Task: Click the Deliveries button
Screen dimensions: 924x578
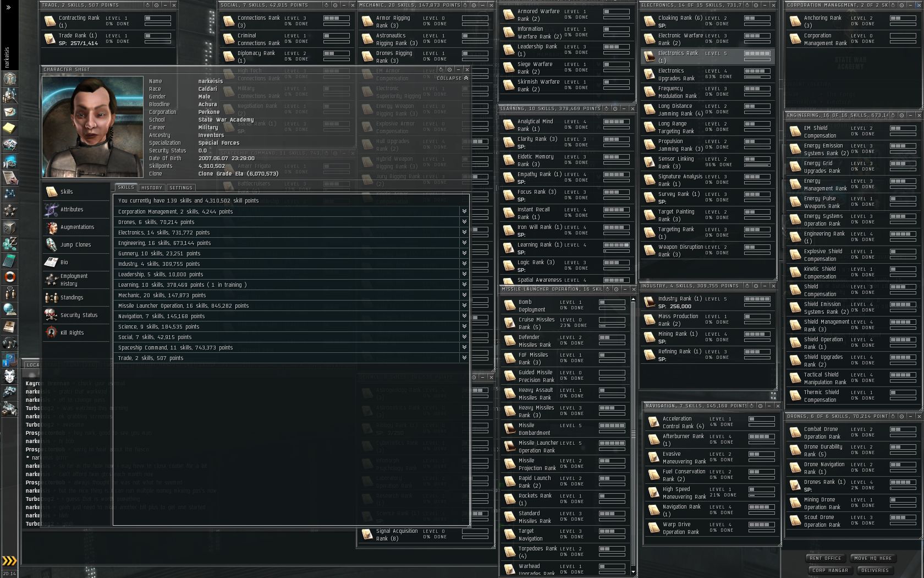Action: point(875,570)
